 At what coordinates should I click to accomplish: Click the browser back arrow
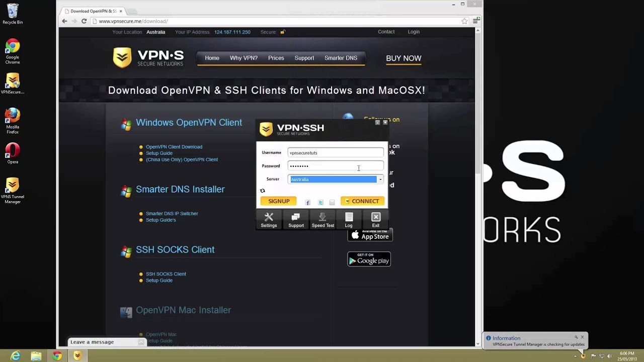(x=64, y=21)
